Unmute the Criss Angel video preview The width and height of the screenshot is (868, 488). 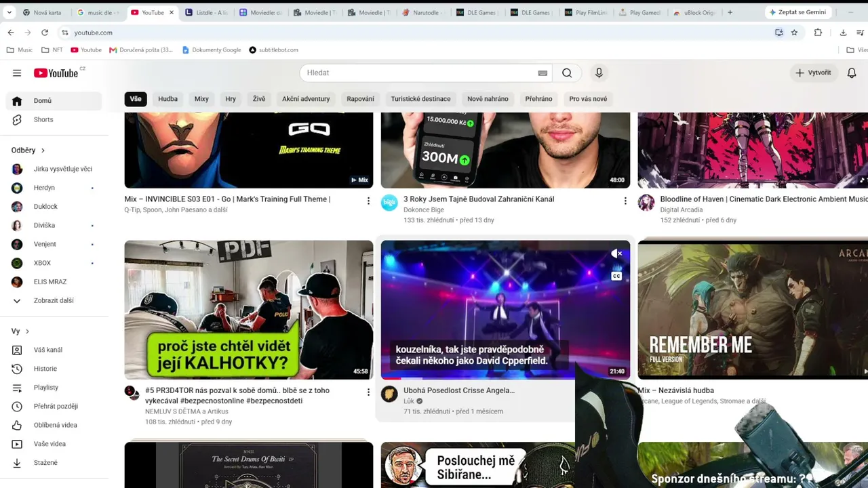[616, 253]
